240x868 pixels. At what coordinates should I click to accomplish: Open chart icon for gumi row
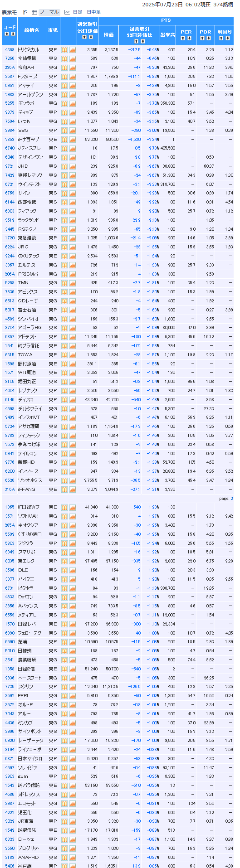pos(73,776)
